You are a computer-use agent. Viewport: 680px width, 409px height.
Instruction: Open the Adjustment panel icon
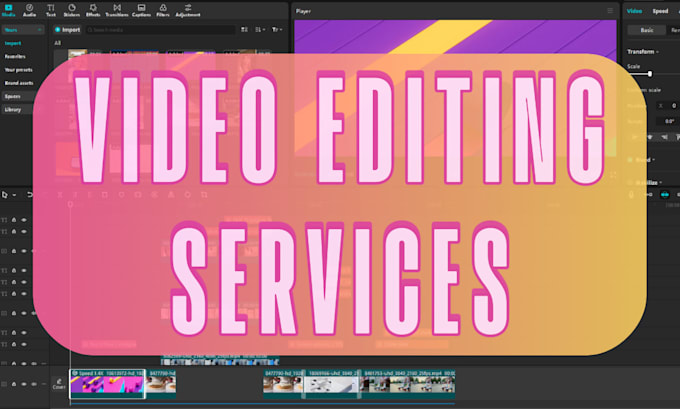point(188,10)
